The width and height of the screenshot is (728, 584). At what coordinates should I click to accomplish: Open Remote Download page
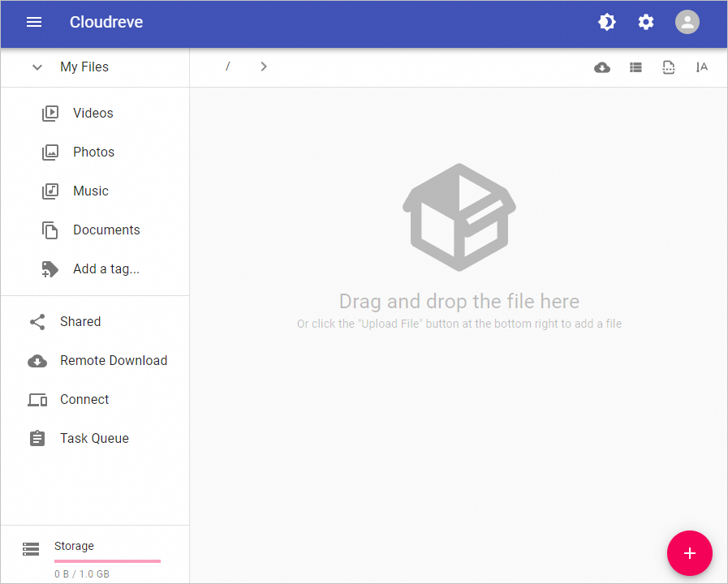114,360
